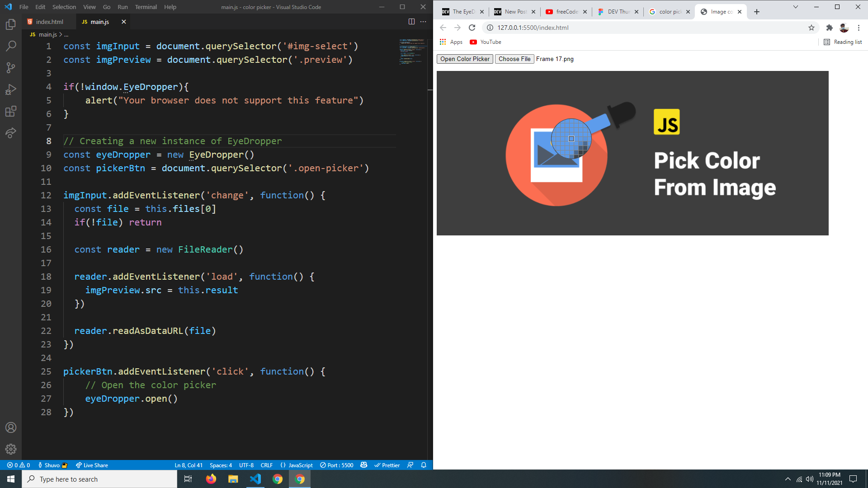Bookmark this page with the star

coord(811,28)
